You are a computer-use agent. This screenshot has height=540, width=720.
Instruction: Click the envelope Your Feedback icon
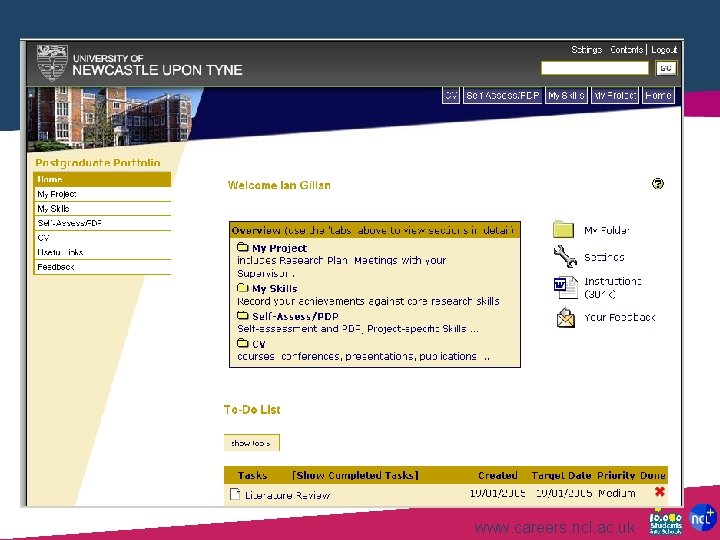point(565,317)
